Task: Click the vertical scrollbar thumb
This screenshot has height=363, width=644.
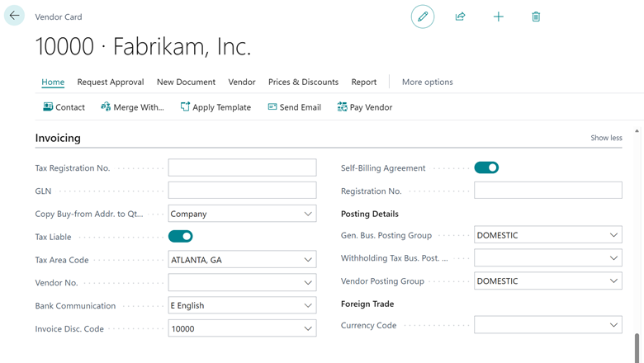Action: pyautogui.click(x=637, y=348)
